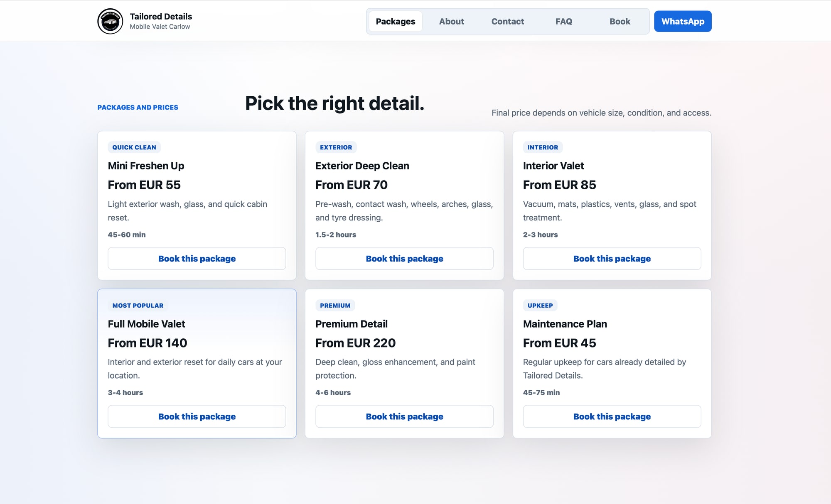Click the Maintenance Plan title

[x=565, y=324]
